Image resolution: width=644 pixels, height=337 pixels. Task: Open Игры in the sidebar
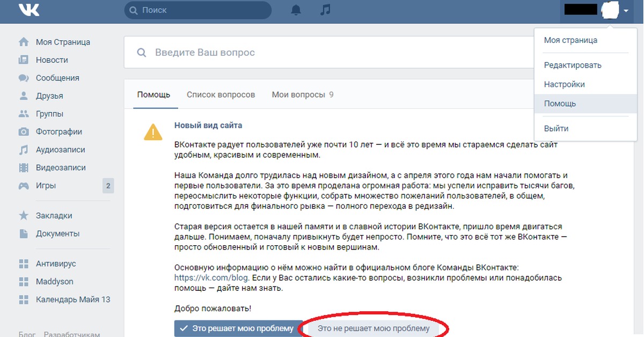[46, 186]
